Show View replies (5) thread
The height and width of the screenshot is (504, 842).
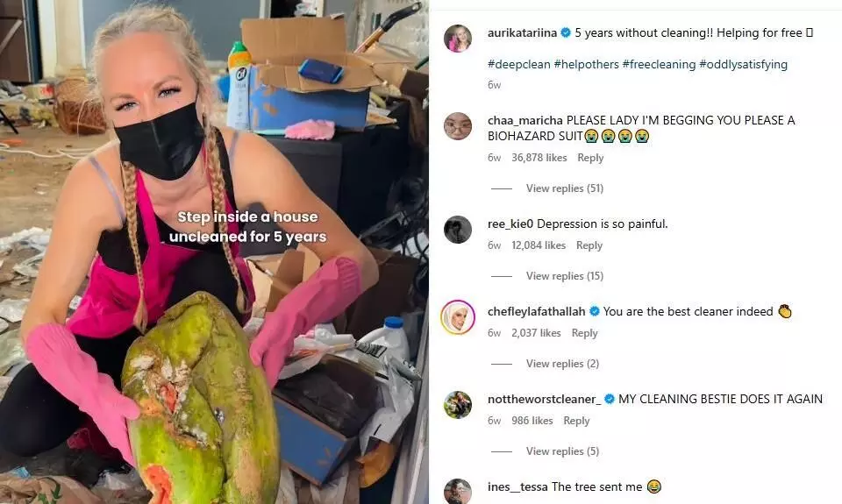(562, 451)
